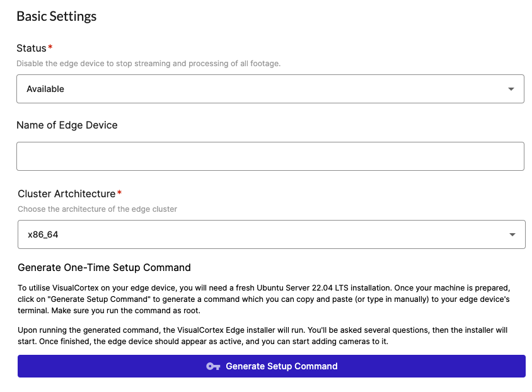This screenshot has width=532, height=392.
Task: Click the Basic Settings heading
Action: click(57, 16)
